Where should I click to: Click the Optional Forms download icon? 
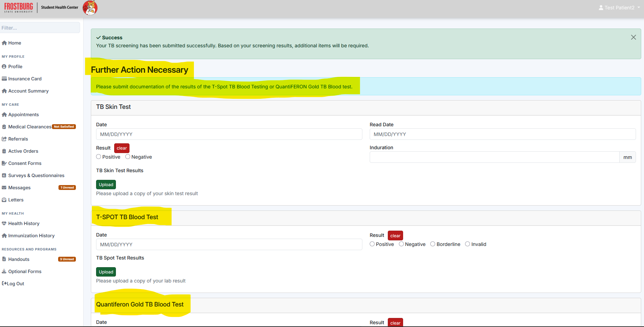[4, 271]
